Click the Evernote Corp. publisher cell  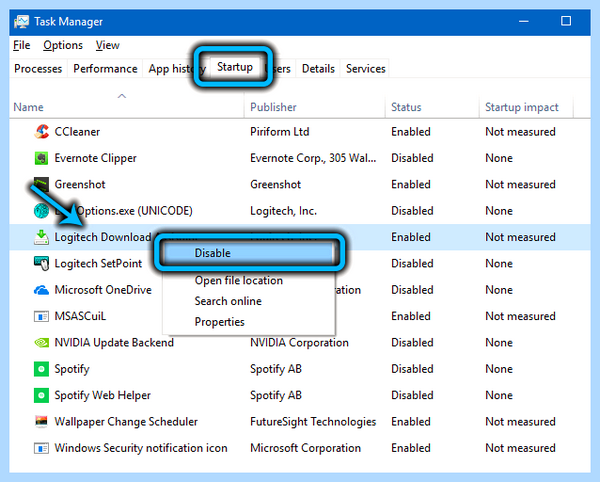[313, 158]
